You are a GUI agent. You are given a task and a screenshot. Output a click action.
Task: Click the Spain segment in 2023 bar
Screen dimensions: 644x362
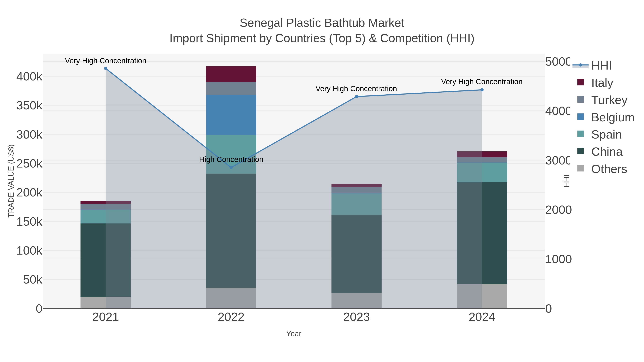[357, 204]
